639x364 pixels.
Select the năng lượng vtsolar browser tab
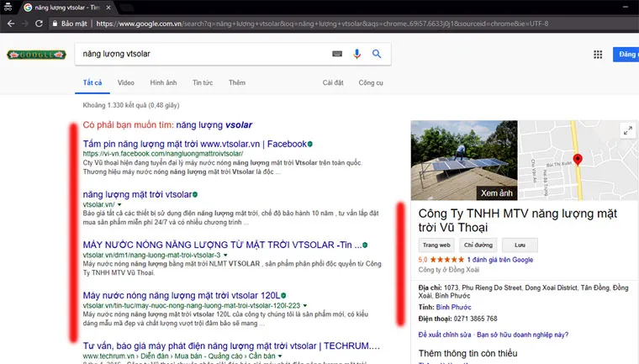point(66,8)
